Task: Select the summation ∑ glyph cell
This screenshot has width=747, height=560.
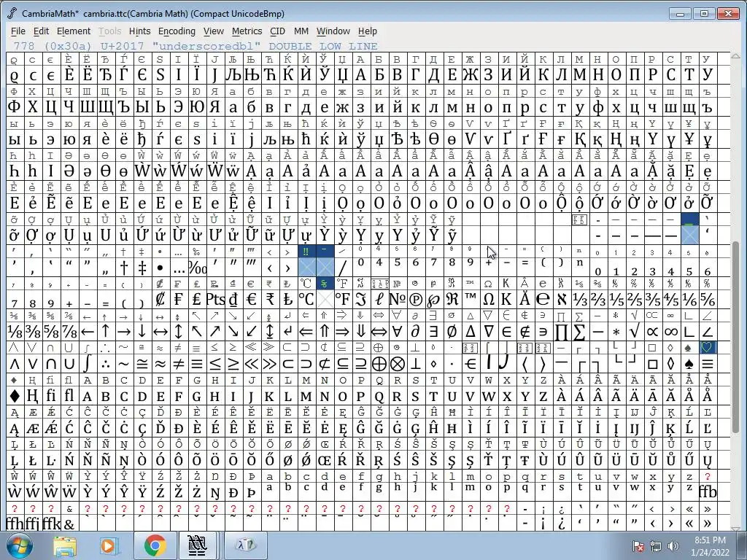Action: (580, 332)
